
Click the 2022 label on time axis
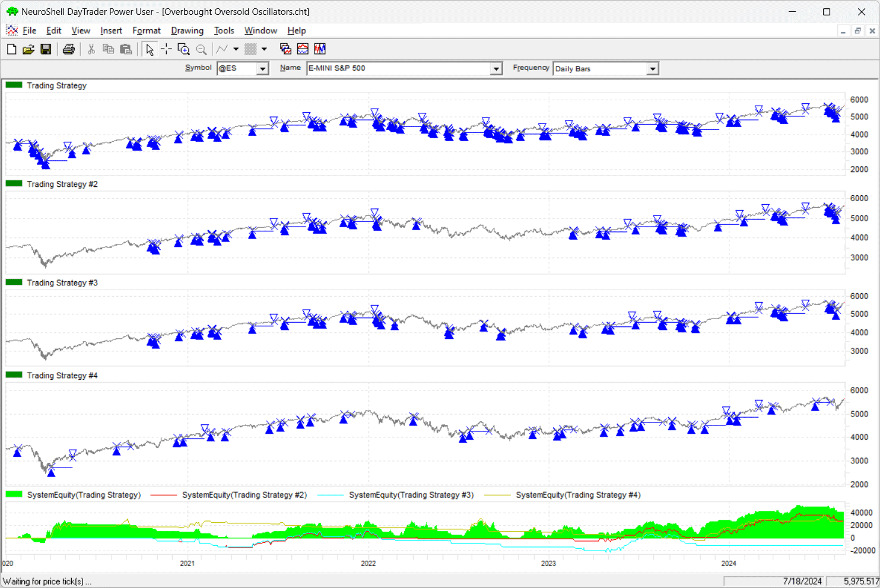(368, 563)
